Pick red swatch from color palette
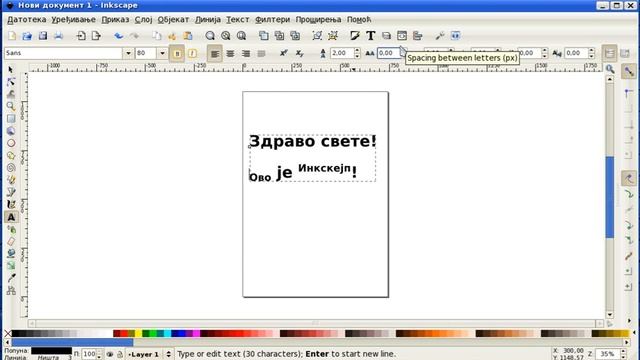This screenshot has width=640, height=360. click(x=124, y=333)
